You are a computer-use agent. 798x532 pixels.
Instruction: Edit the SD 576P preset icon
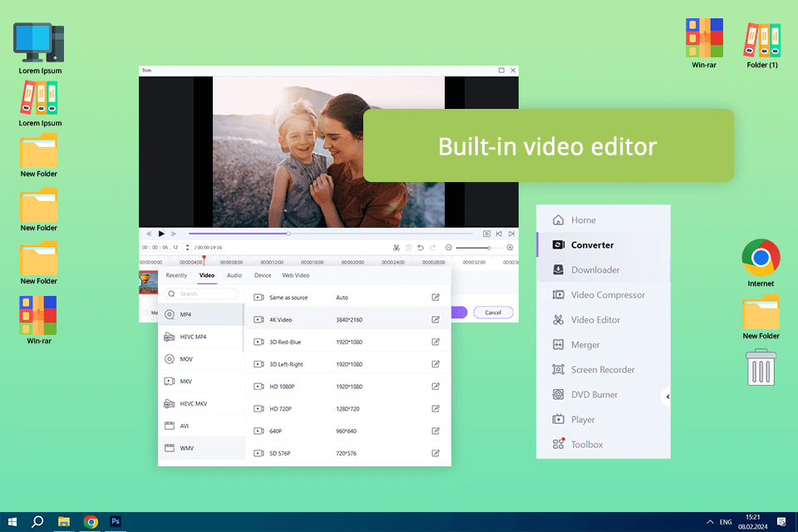tap(436, 453)
